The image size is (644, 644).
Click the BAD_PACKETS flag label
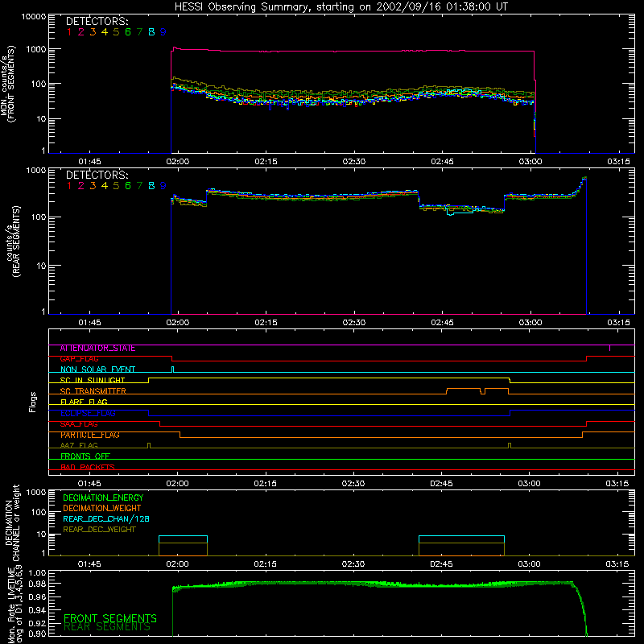[88, 467]
